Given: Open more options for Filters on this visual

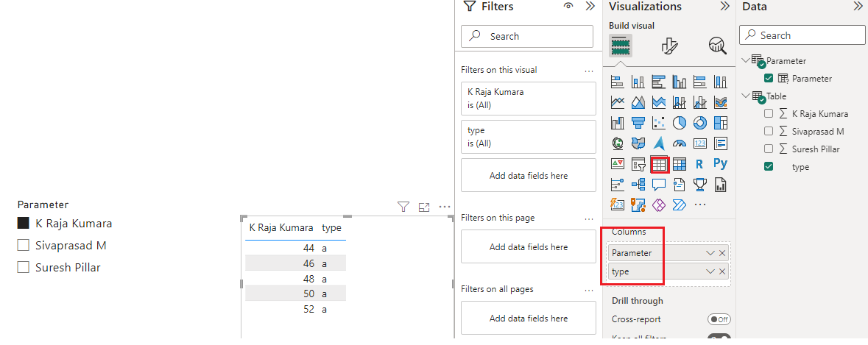Looking at the screenshot, I should [588, 70].
